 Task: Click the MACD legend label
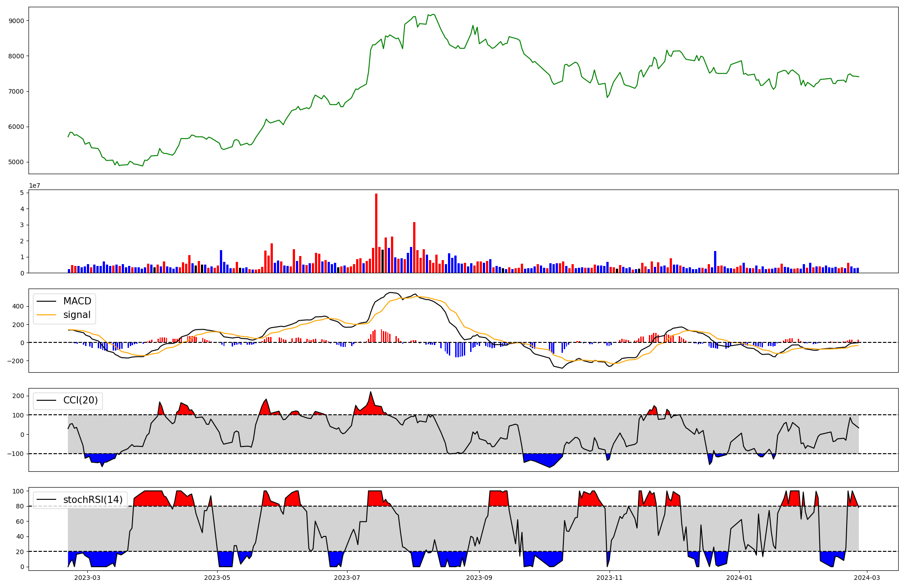point(77,301)
